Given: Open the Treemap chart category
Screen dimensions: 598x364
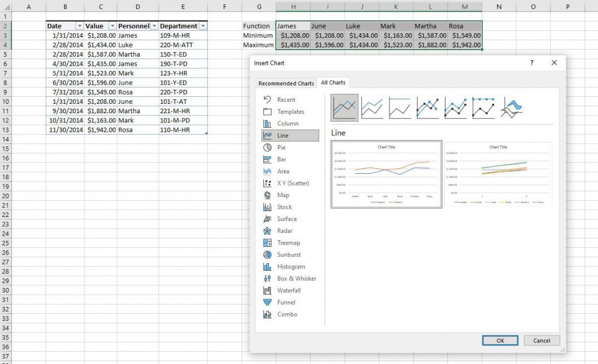Looking at the screenshot, I should coord(289,243).
